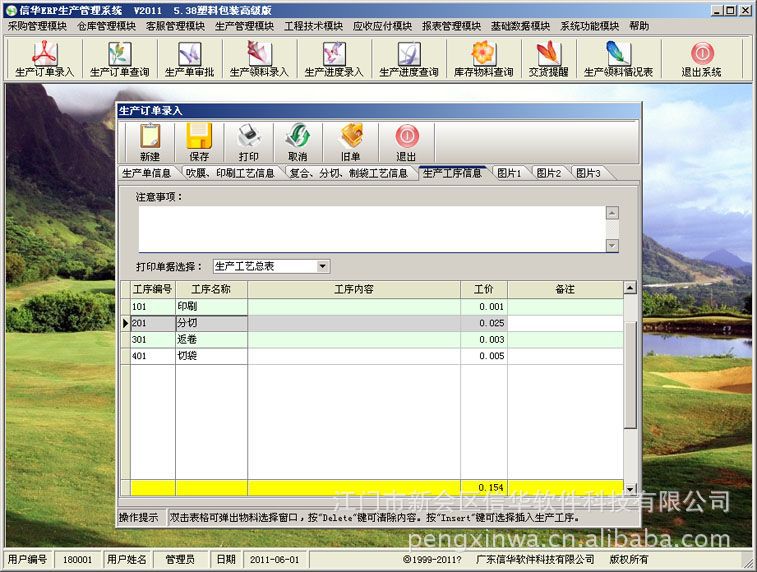Open the 客服管理模块 menu
757x572 pixels.
pyautogui.click(x=175, y=26)
